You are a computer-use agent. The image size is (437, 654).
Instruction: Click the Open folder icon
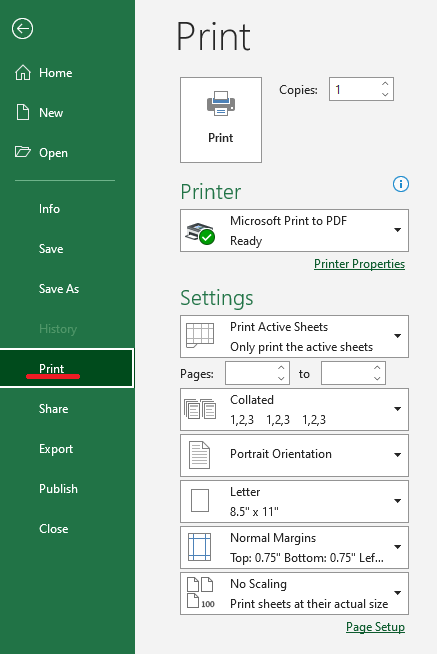click(x=23, y=152)
